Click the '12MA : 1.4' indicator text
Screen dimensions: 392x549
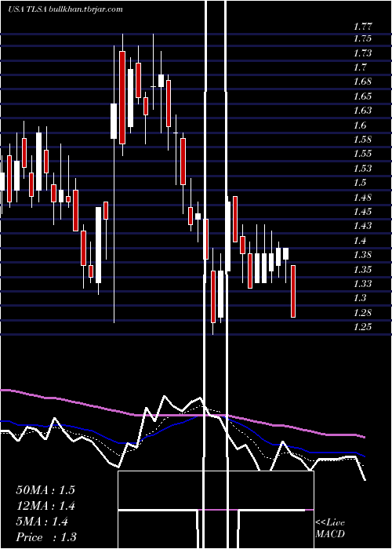coord(45,506)
